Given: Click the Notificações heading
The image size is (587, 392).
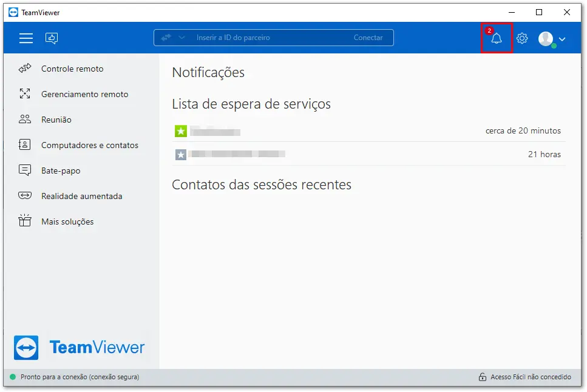Looking at the screenshot, I should coord(208,73).
